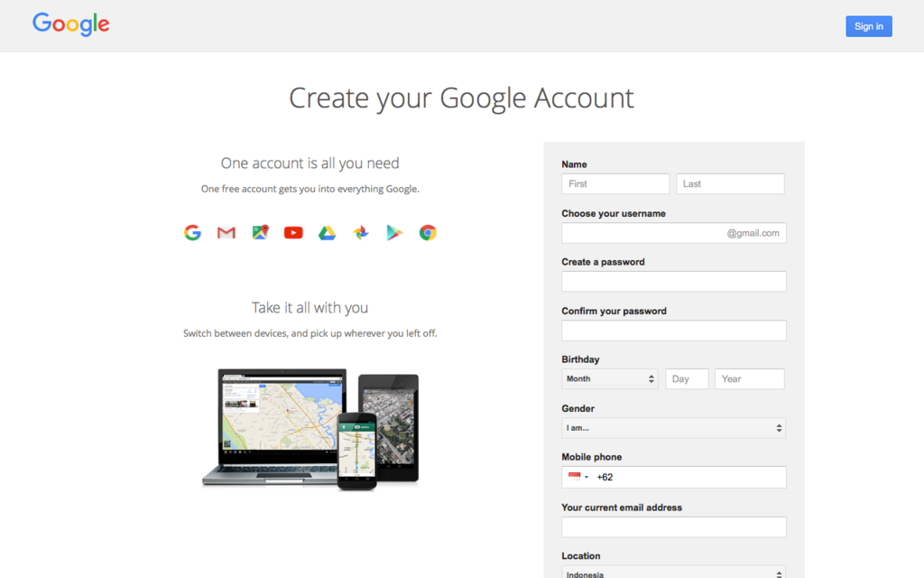
Task: Click the 'Birthday' label
Action: pyautogui.click(x=580, y=359)
